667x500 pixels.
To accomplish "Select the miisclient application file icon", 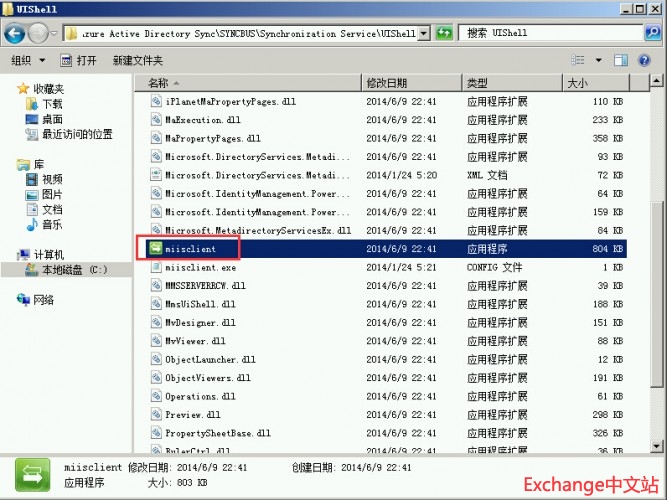I will [156, 249].
